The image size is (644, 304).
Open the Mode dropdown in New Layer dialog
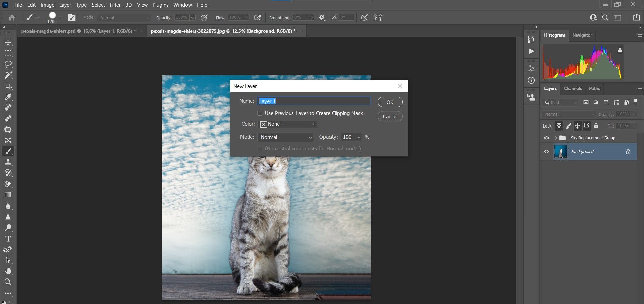285,137
